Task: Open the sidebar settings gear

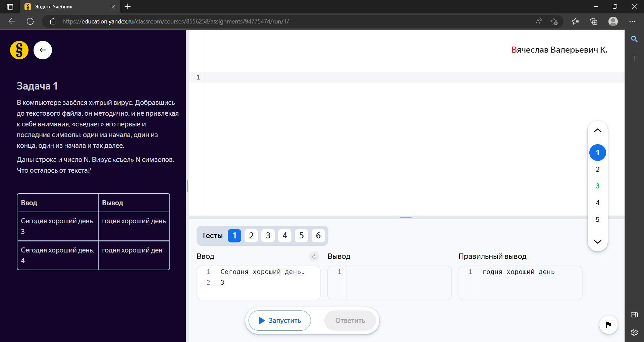Action: point(634,332)
